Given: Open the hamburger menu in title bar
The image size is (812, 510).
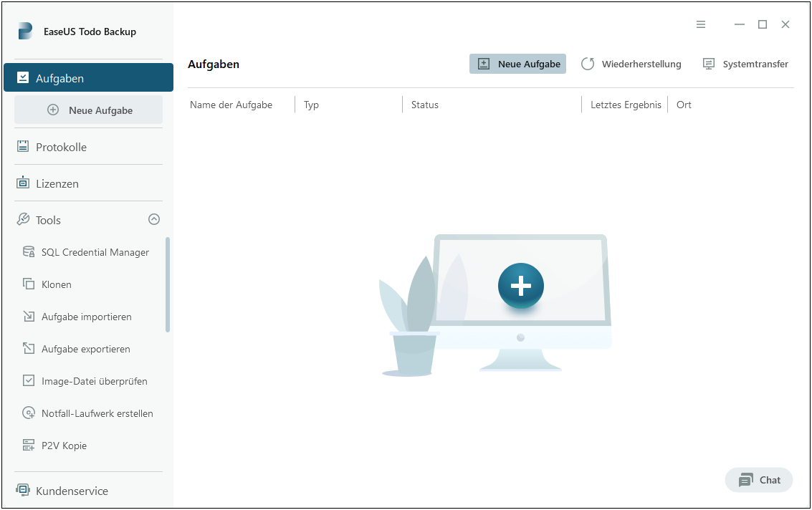Looking at the screenshot, I should 701,24.
